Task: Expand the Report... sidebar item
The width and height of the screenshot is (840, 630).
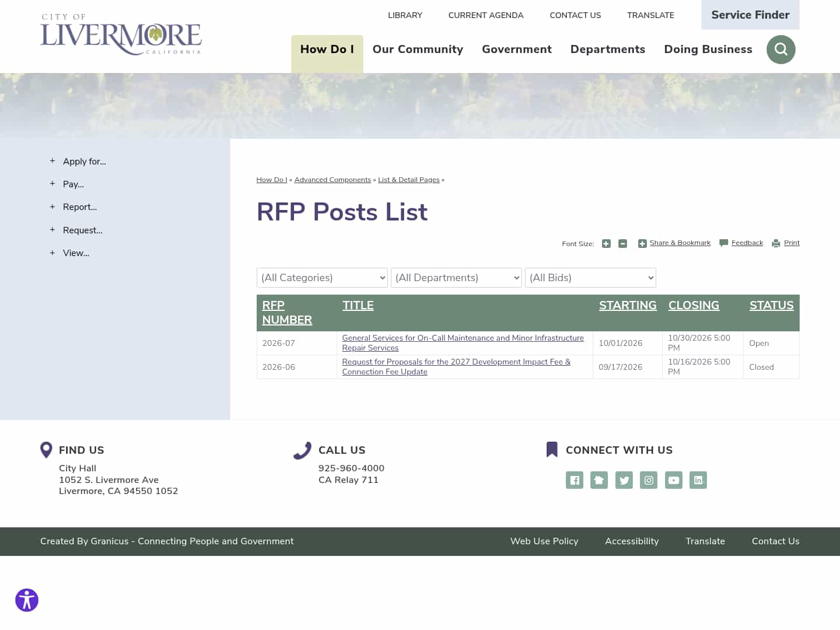Action: pos(52,206)
